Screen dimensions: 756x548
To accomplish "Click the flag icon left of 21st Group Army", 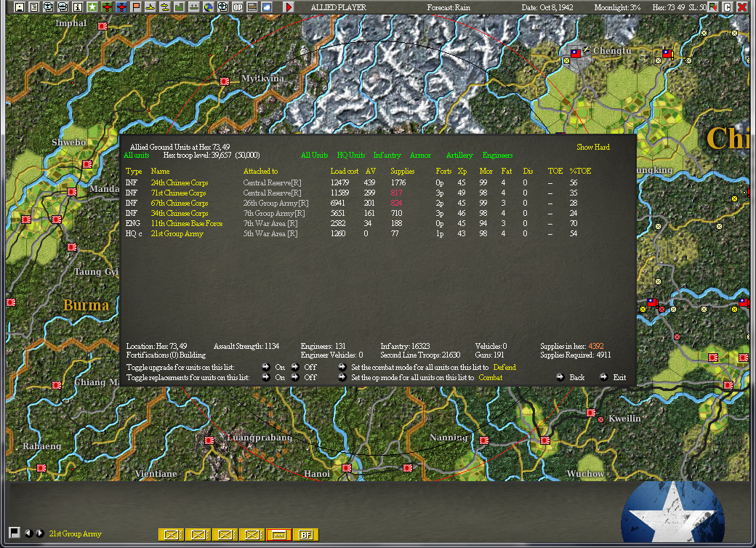I will [15, 532].
